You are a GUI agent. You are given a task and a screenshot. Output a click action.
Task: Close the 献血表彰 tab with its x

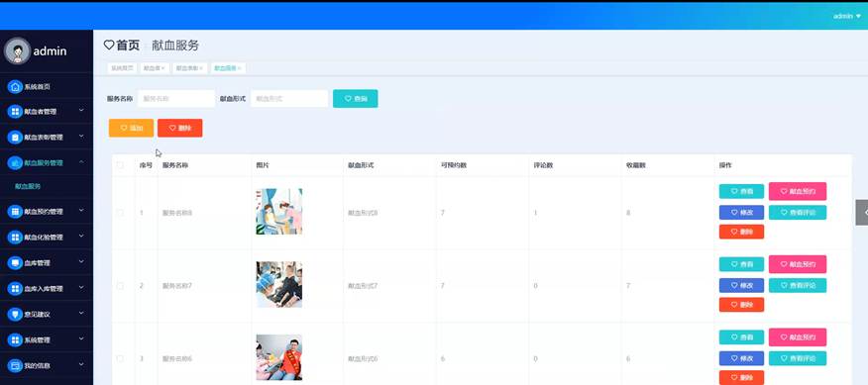click(201, 68)
